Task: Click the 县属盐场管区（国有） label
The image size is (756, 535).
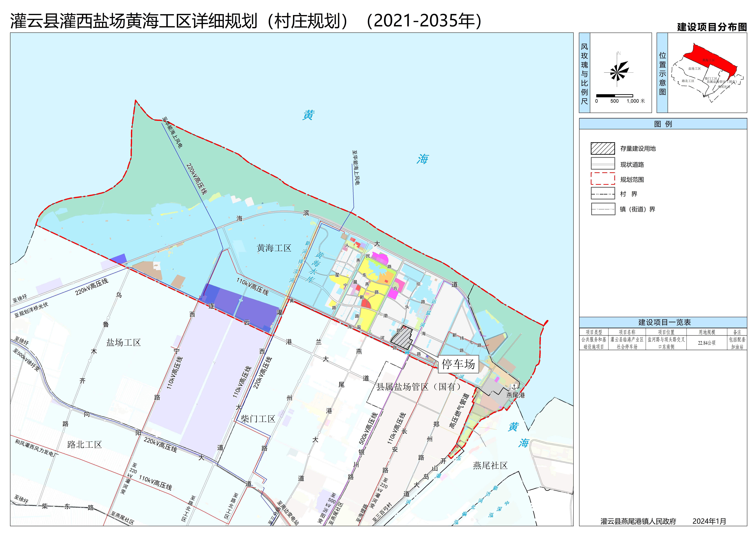Action: [418, 387]
